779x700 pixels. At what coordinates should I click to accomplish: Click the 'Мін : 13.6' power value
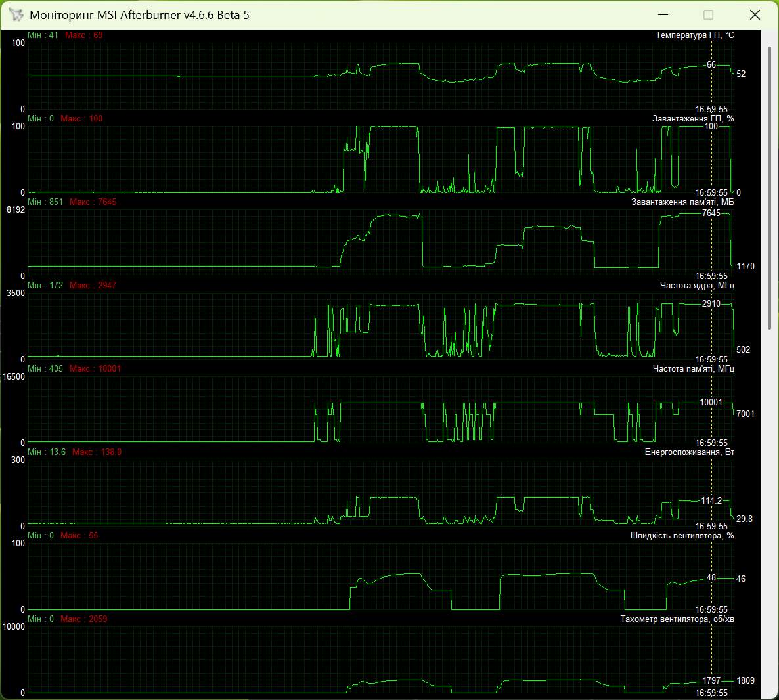(47, 452)
